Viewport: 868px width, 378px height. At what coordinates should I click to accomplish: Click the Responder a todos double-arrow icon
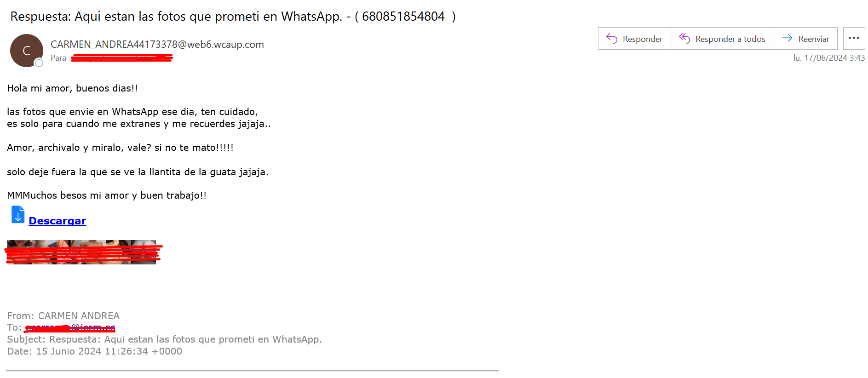pos(684,38)
